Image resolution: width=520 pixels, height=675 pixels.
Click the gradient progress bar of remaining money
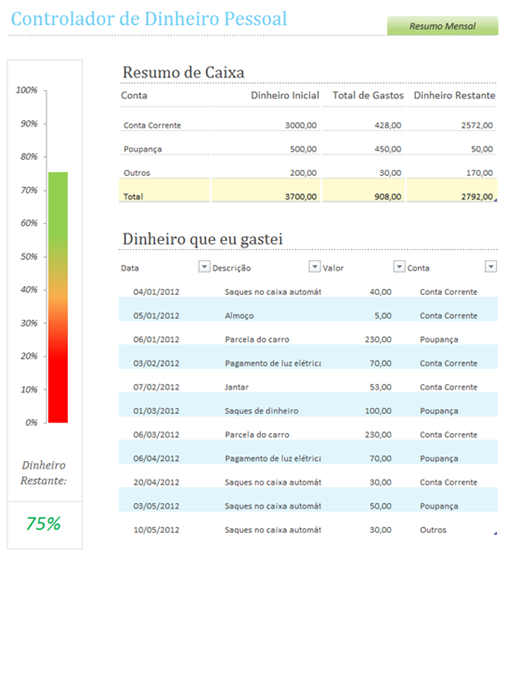click(x=58, y=297)
